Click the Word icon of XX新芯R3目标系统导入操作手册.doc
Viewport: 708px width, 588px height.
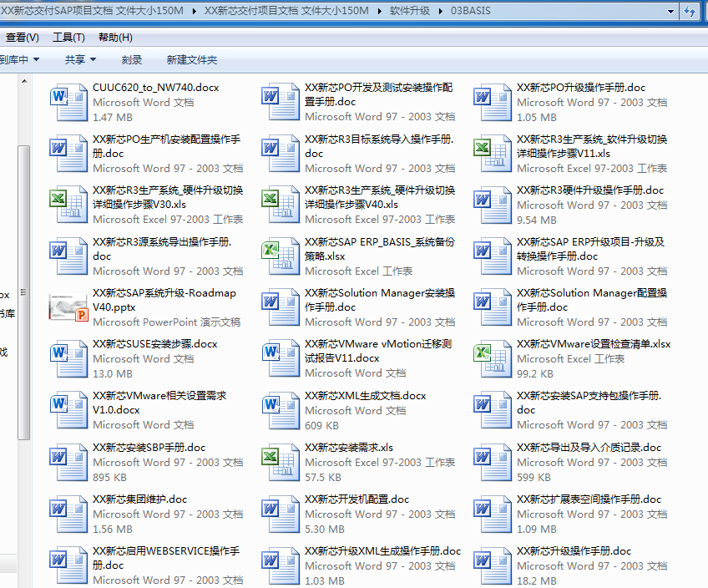281,154
